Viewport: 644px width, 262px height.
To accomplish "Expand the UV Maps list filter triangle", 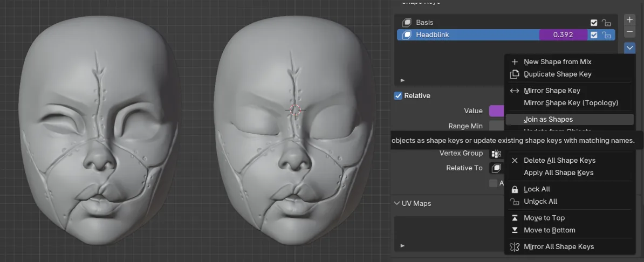I will (402, 246).
